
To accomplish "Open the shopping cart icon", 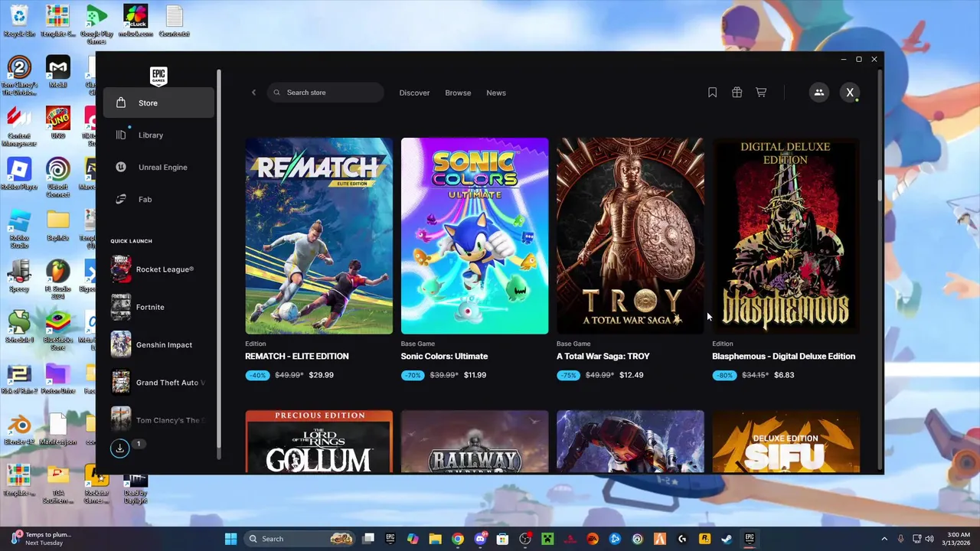I will coord(761,93).
